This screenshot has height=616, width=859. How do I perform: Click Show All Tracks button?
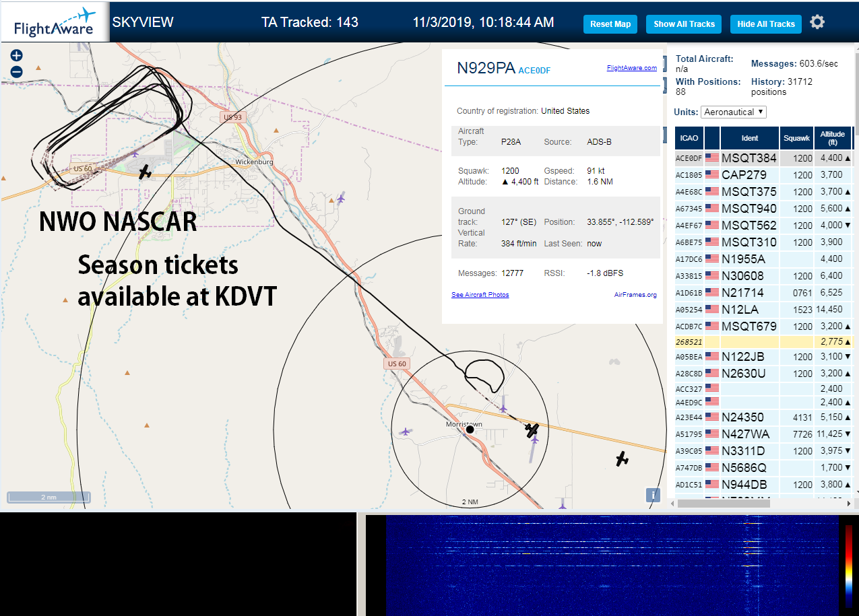(x=684, y=24)
